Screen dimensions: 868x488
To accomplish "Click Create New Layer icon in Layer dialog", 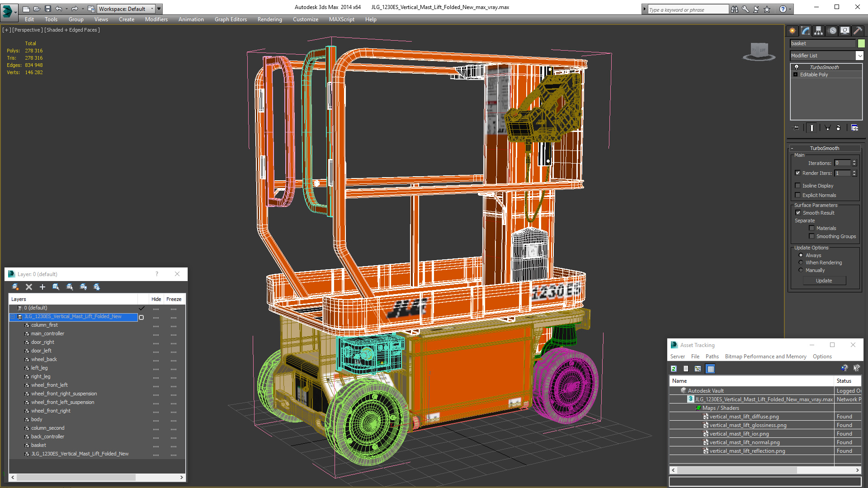I will coord(15,287).
